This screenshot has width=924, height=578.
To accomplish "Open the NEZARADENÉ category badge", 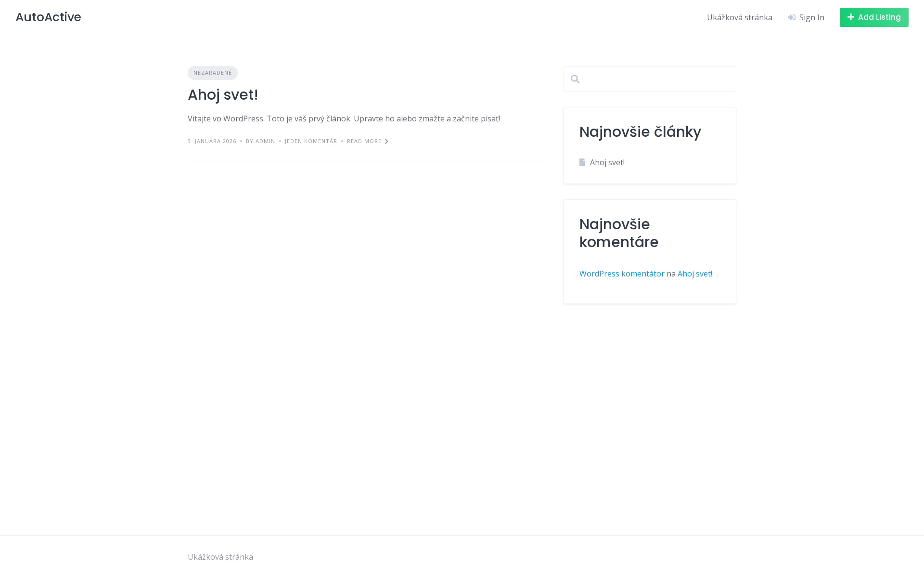I will pyautogui.click(x=212, y=73).
